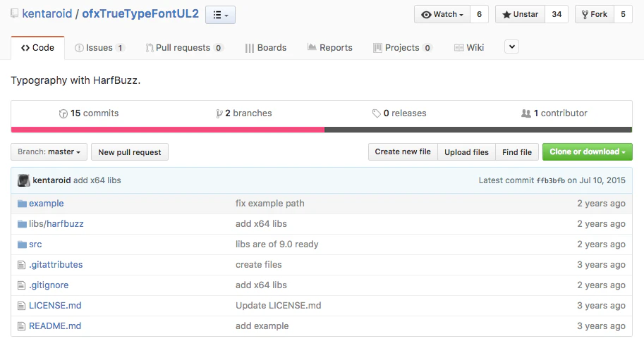The height and width of the screenshot is (341, 644).
Task: Open the example folder
Action: (x=47, y=204)
